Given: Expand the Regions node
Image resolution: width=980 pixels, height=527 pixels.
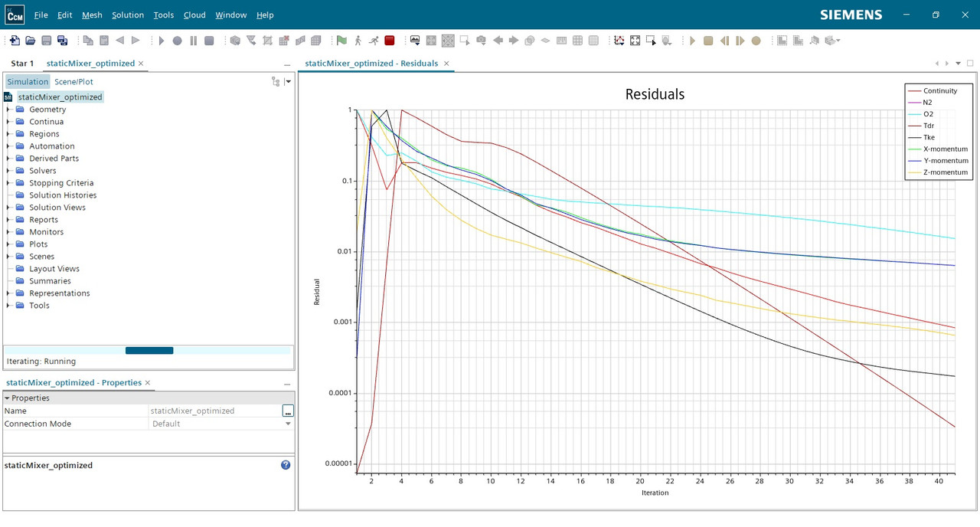Looking at the screenshot, I should point(8,134).
